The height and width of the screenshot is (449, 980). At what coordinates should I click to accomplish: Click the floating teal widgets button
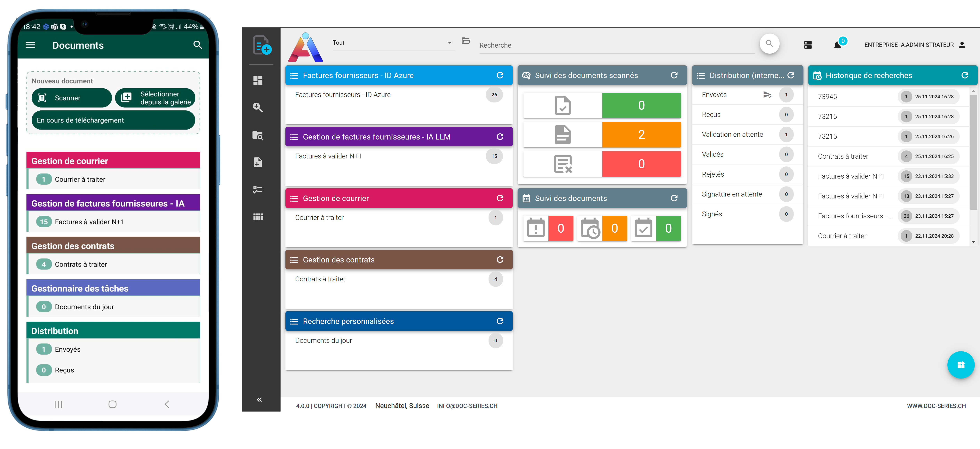[961, 365]
